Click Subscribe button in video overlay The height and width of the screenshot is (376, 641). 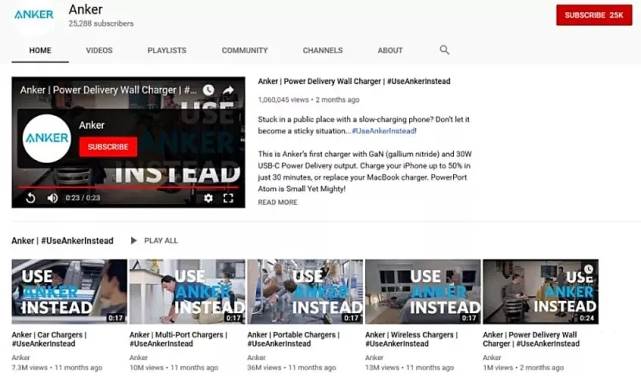pyautogui.click(x=108, y=147)
